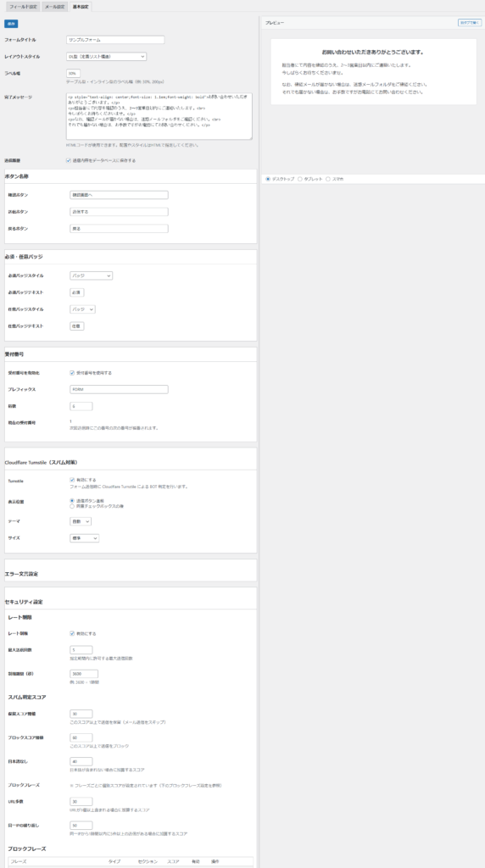485x868 pixels.
Task: Click the セクション column header
Action: (x=148, y=862)
